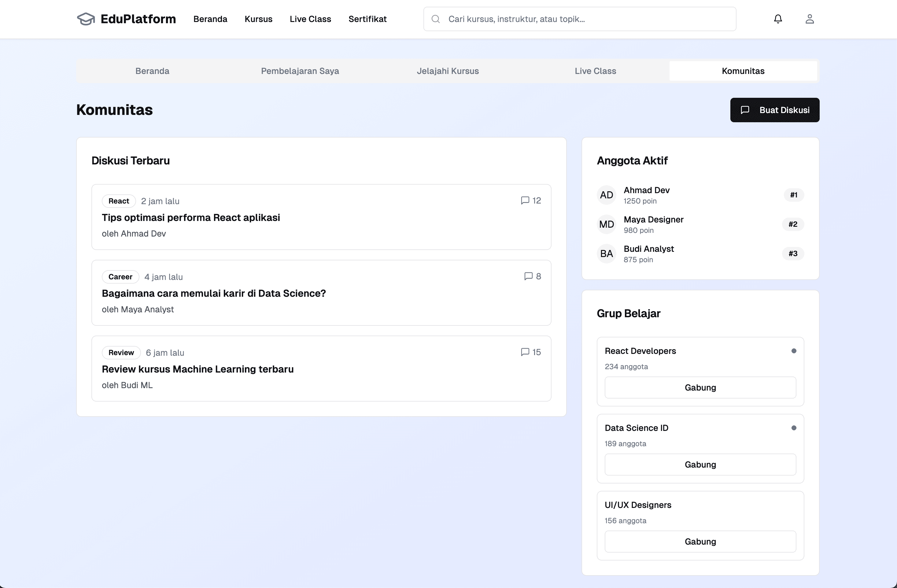Click the Buat Diskusi button
Viewport: 897px width, 588px height.
774,110
